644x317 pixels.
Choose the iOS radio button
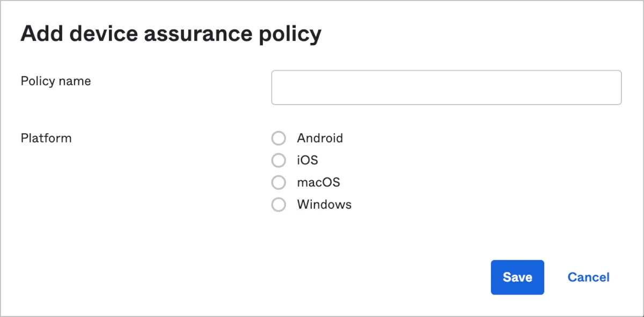279,160
